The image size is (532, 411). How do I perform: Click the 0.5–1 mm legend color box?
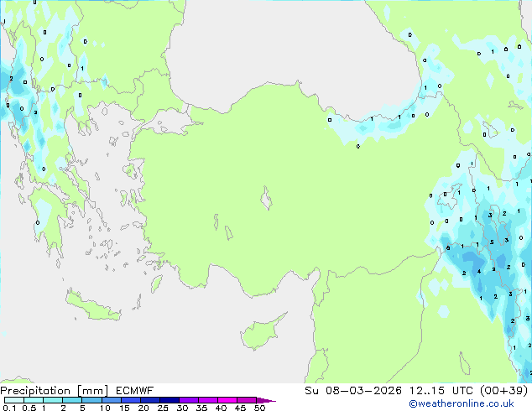(x=34, y=400)
